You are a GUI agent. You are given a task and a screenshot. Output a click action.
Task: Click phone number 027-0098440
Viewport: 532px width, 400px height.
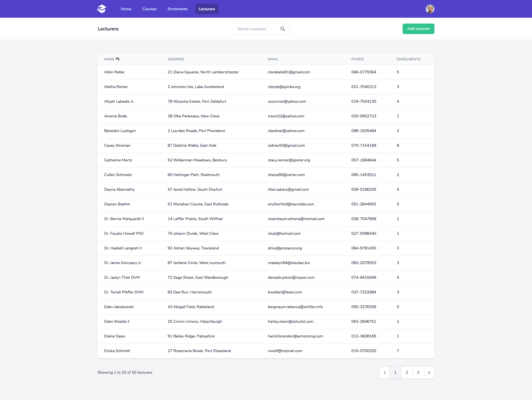click(364, 234)
